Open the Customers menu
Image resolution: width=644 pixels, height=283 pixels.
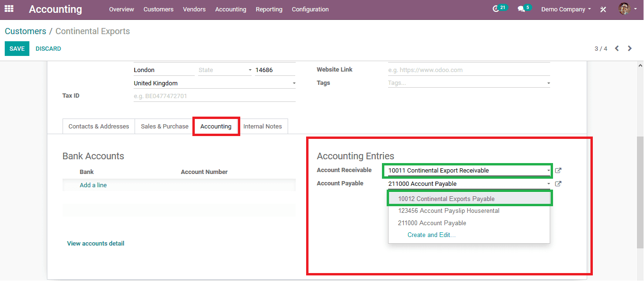[x=158, y=9]
